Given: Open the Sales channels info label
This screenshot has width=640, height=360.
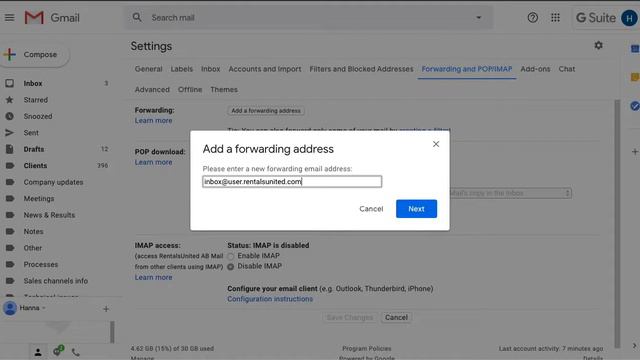Looking at the screenshot, I should 56,281.
